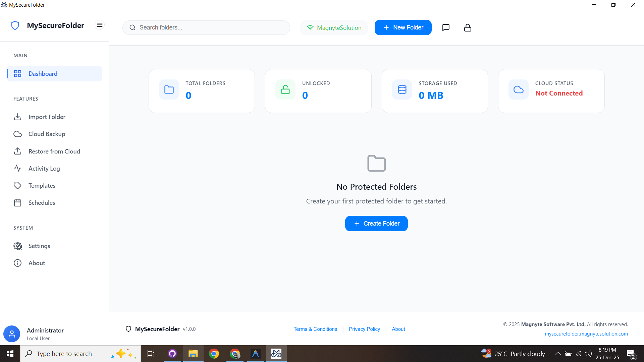Screen dimensions: 644x362
Task: Click the Search folders input field
Action: click(x=206, y=27)
